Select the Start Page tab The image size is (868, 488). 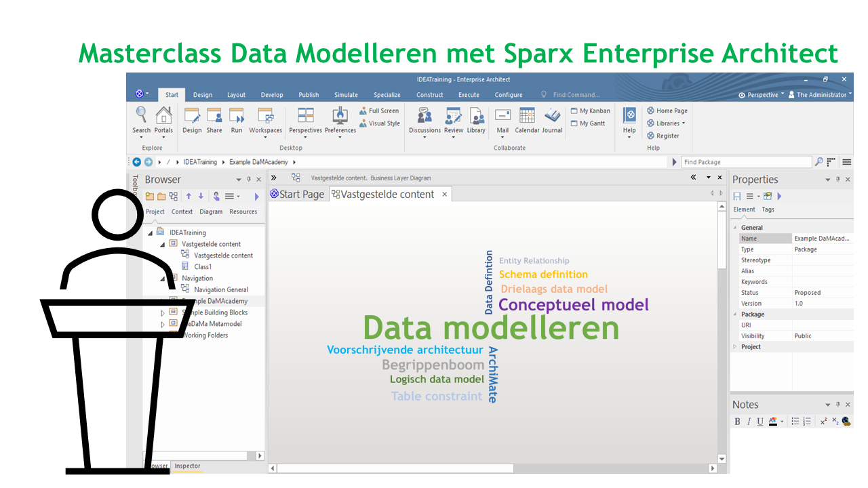297,195
